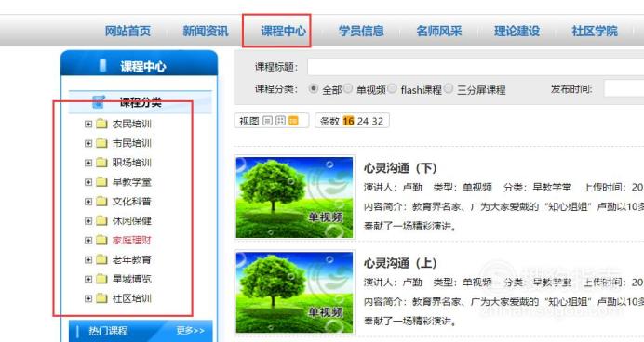Viewport: 644px width, 342px height.
Task: Go to 新闻资讯 navigation tab
Action: 206,32
